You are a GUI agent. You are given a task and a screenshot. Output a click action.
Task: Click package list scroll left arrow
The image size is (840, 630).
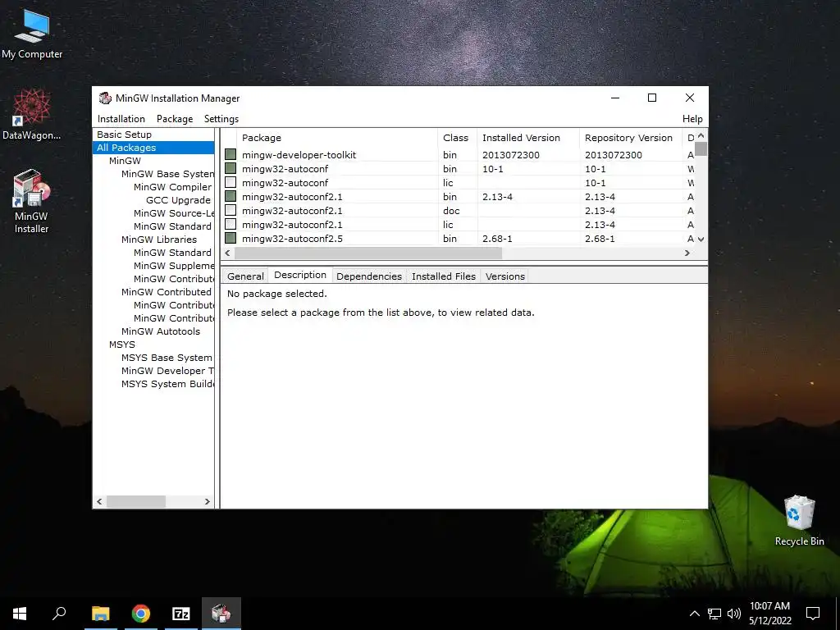(x=228, y=253)
